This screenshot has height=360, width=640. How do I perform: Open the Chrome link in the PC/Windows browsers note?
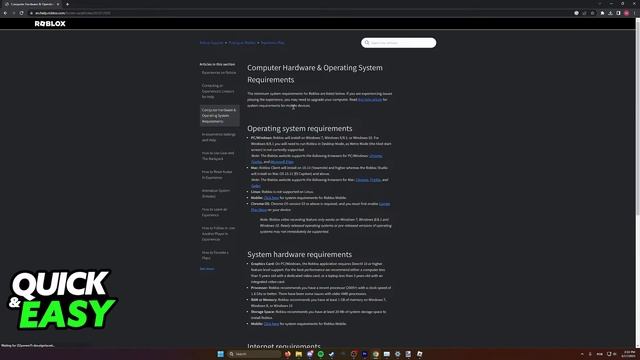click(376, 156)
